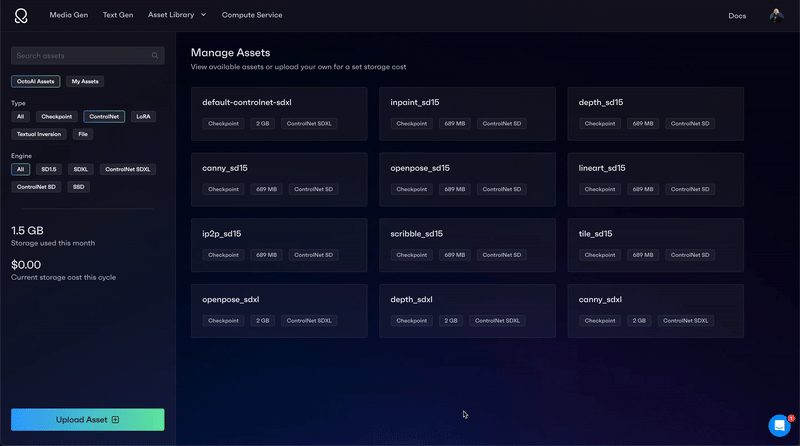Click the $0.00 storage cost value
This screenshot has width=800, height=446.
pyautogui.click(x=26, y=265)
